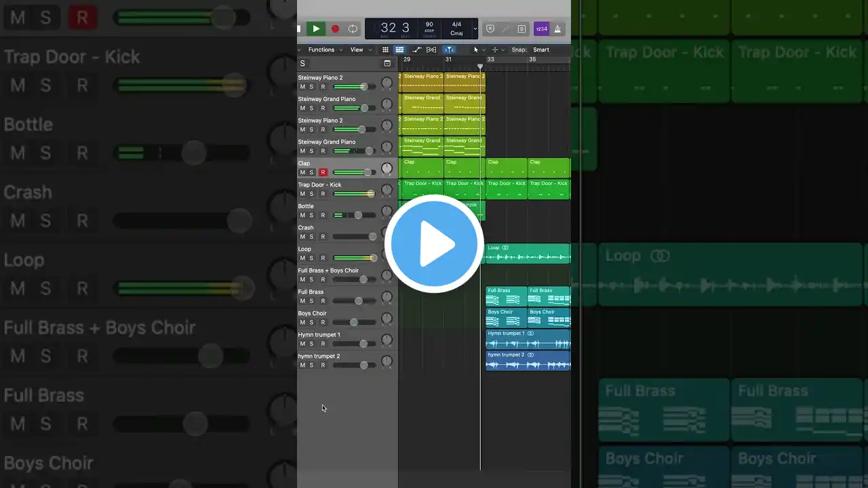868x488 pixels.
Task: Toggle the Metronome click icon
Action: 557,28
